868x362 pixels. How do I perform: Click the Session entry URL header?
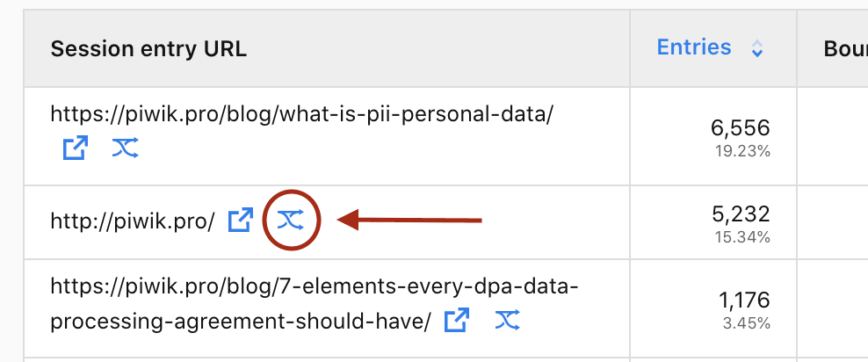point(148,49)
